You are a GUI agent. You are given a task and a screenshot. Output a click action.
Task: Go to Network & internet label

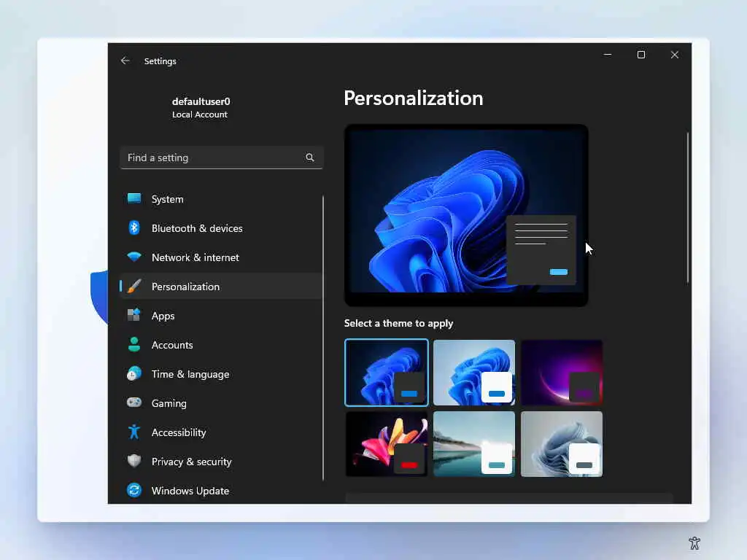pos(196,257)
